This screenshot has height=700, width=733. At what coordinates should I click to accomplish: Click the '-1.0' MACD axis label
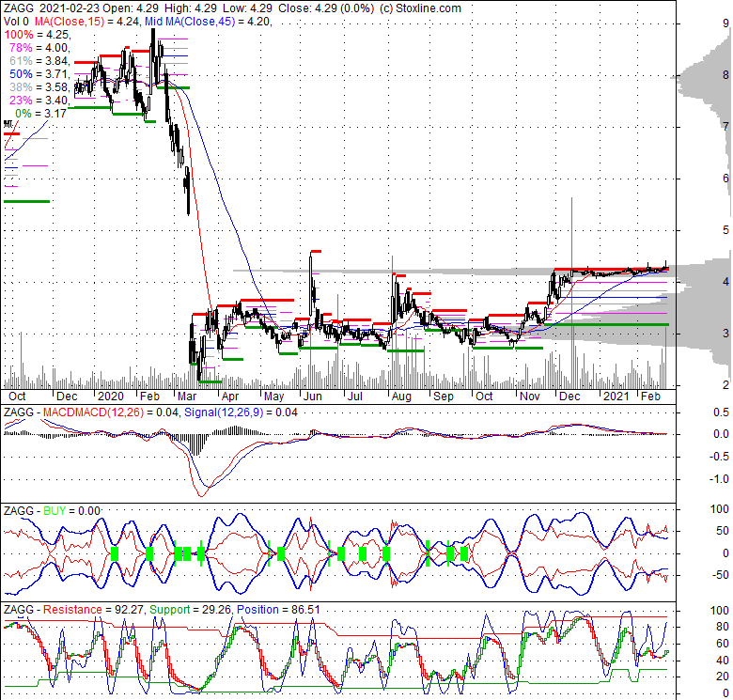click(719, 479)
